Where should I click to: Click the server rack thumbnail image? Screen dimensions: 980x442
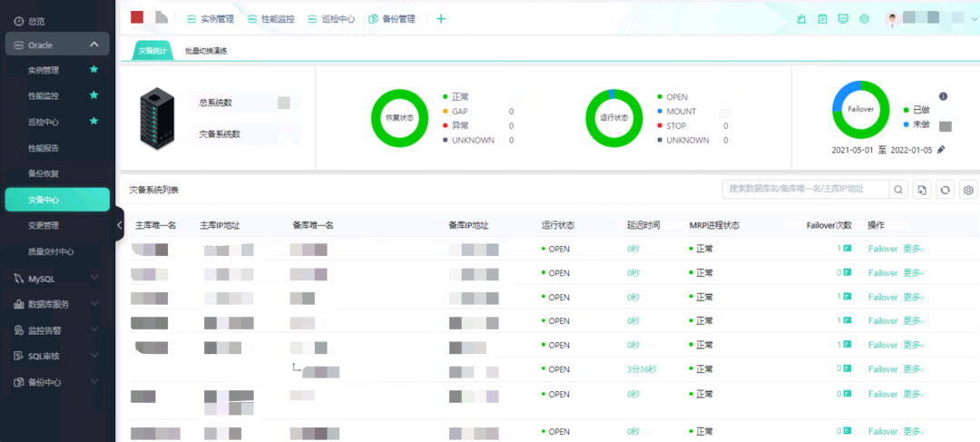pyautogui.click(x=157, y=117)
